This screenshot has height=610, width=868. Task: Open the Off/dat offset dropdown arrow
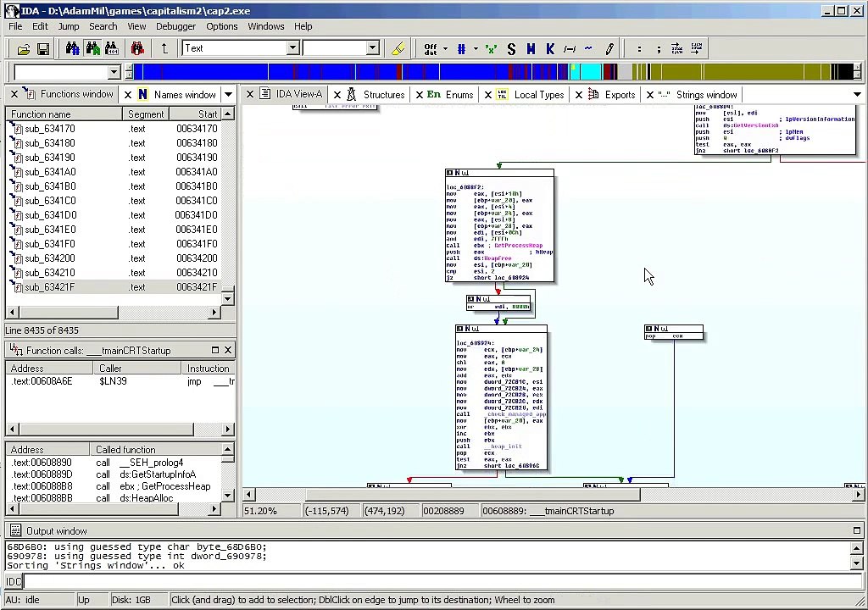(445, 48)
